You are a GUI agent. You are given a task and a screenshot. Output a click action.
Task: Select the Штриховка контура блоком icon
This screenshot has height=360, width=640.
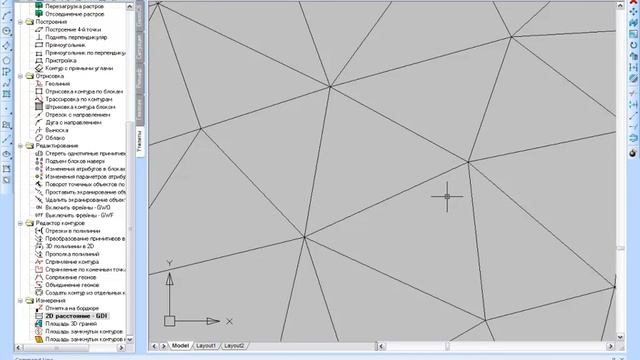(x=39, y=107)
